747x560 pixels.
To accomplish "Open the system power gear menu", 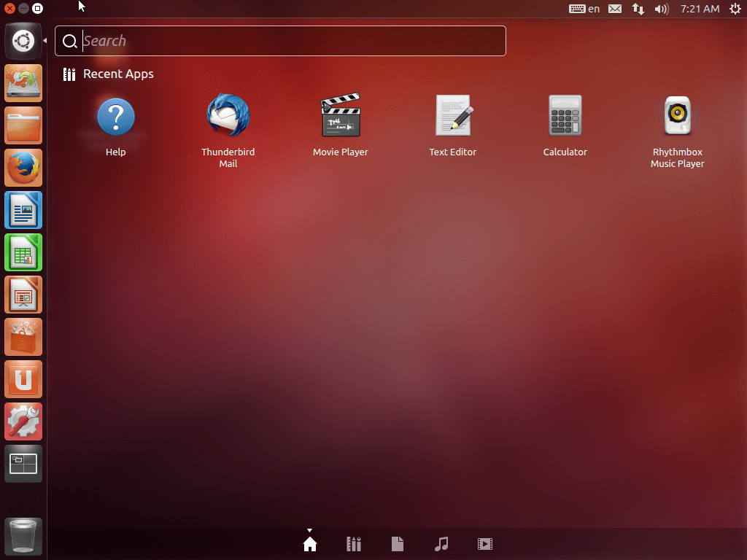I will [x=735, y=9].
